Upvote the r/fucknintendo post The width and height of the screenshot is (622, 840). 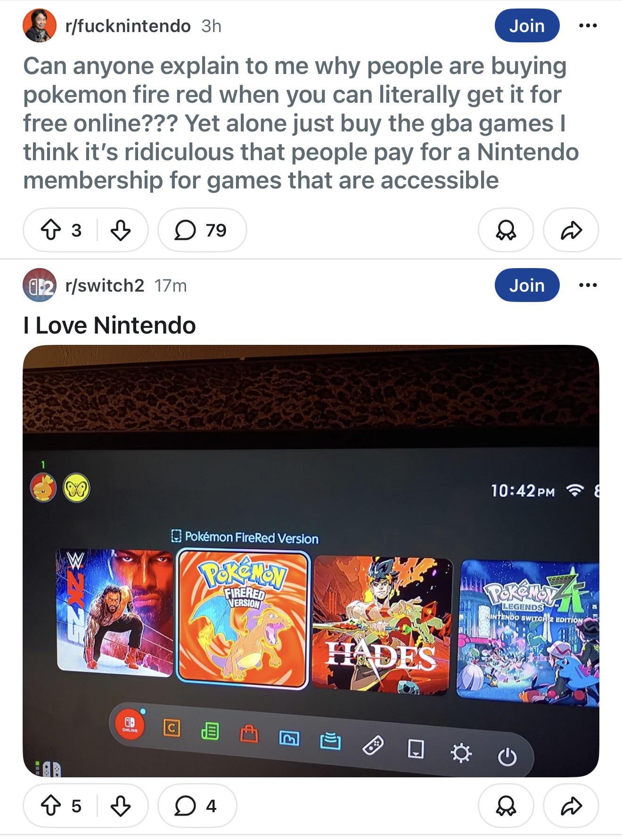(51, 230)
